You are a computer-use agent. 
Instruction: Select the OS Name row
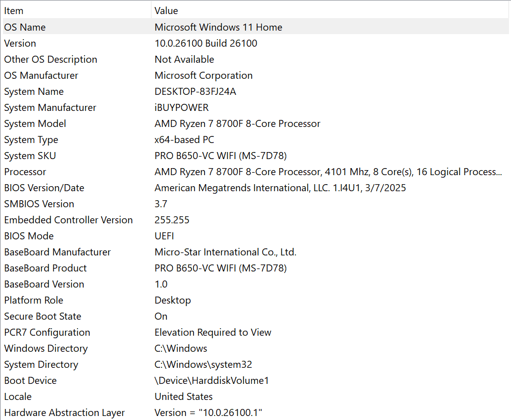click(25, 27)
